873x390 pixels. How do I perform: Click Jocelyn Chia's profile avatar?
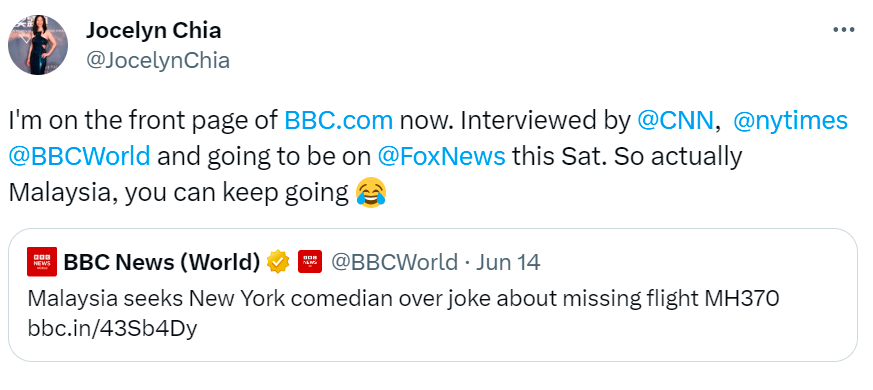tap(38, 45)
